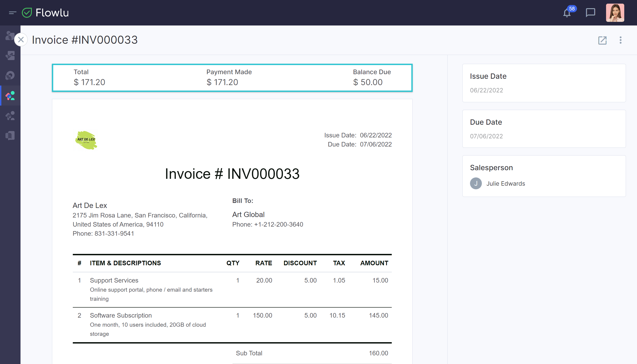Select the third sidebar module icon
Viewport: 637px width, 364px height.
pyautogui.click(x=10, y=76)
